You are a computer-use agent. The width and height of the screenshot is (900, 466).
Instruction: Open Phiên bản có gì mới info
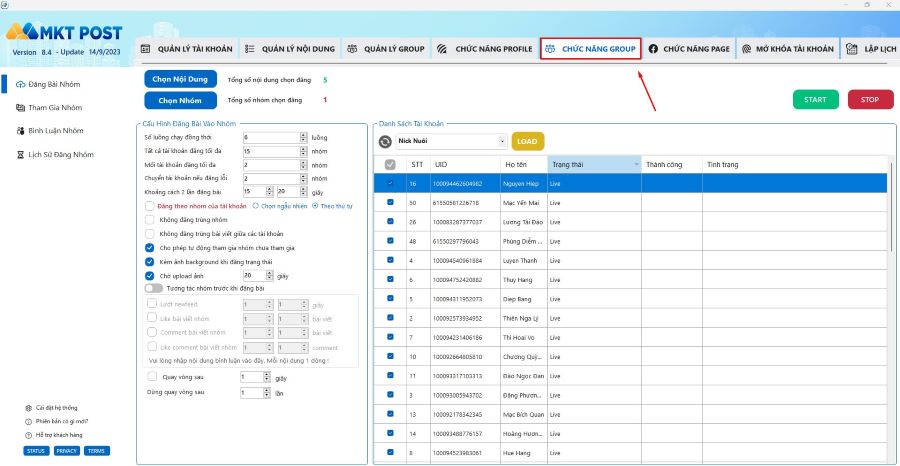pos(56,421)
